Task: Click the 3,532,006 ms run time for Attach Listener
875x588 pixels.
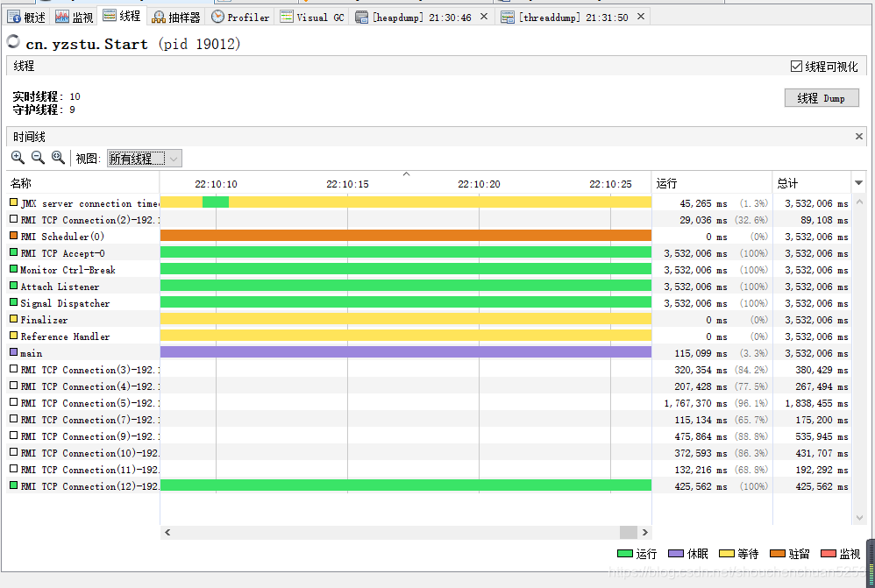Action: click(695, 287)
